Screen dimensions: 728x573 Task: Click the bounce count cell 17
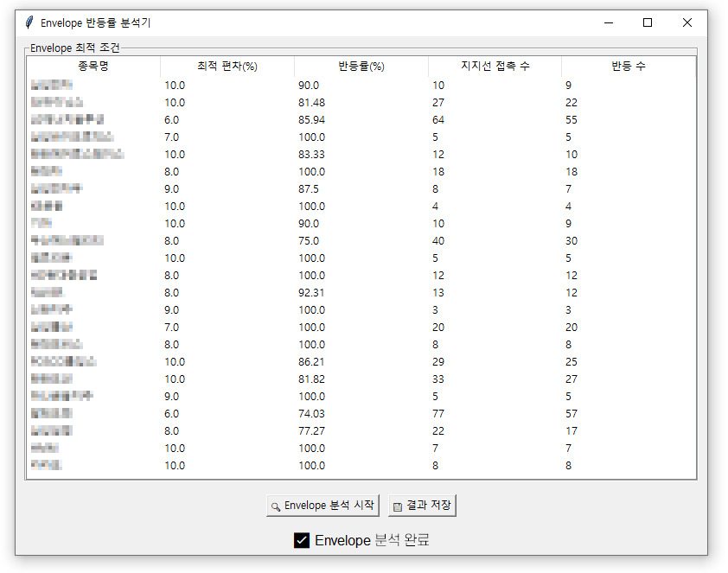point(572,431)
